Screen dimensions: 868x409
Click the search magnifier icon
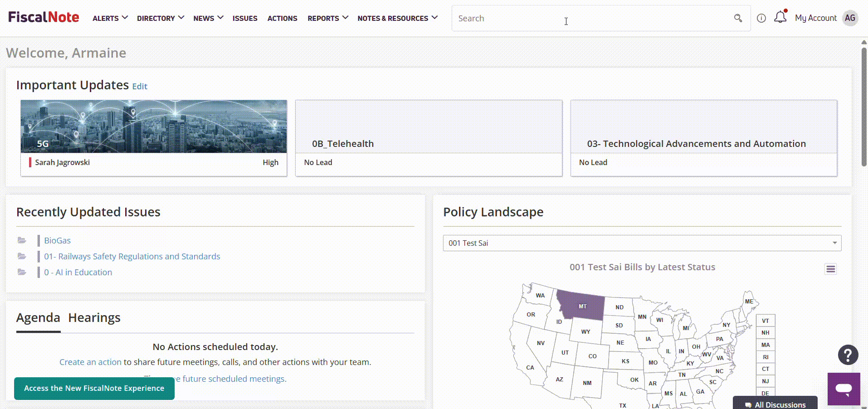(738, 18)
